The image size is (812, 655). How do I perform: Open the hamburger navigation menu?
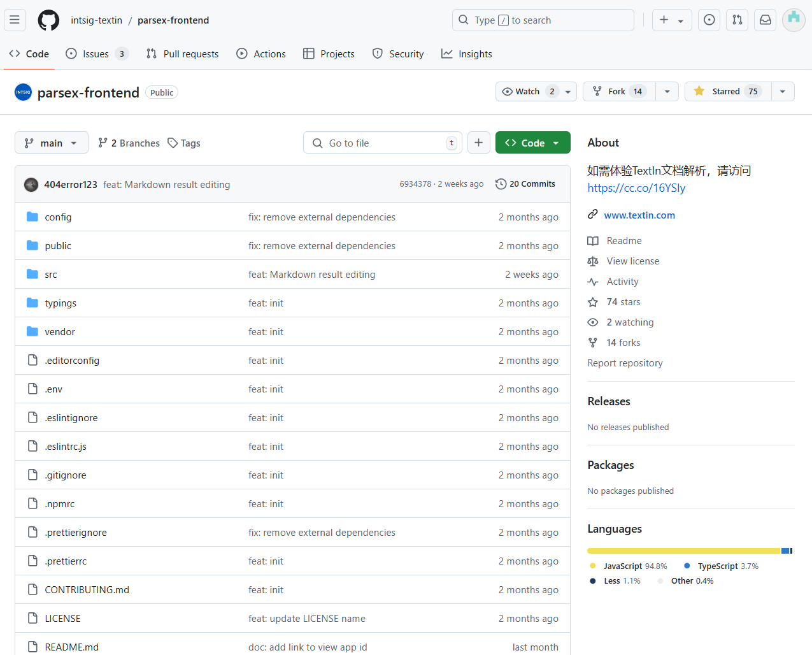click(15, 20)
